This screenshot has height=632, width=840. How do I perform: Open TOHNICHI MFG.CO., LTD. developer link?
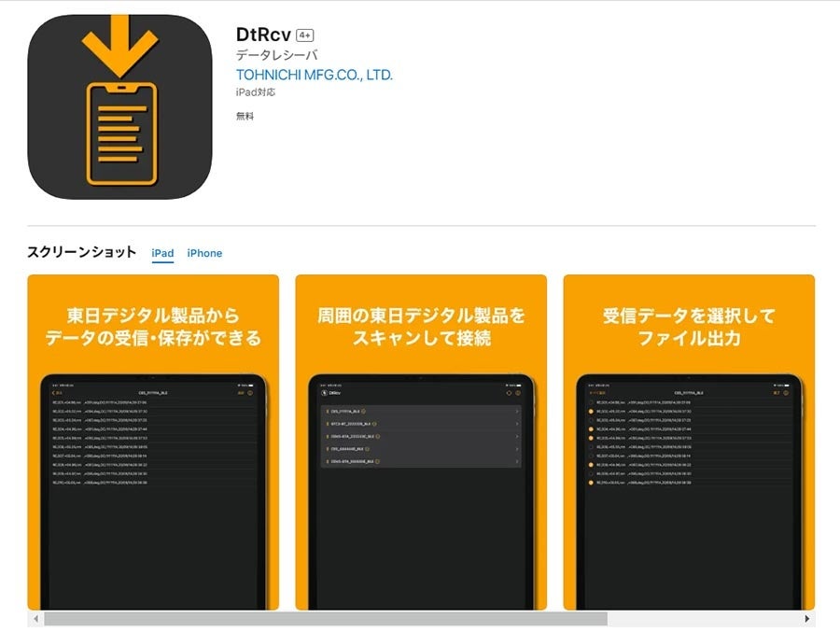click(x=315, y=75)
